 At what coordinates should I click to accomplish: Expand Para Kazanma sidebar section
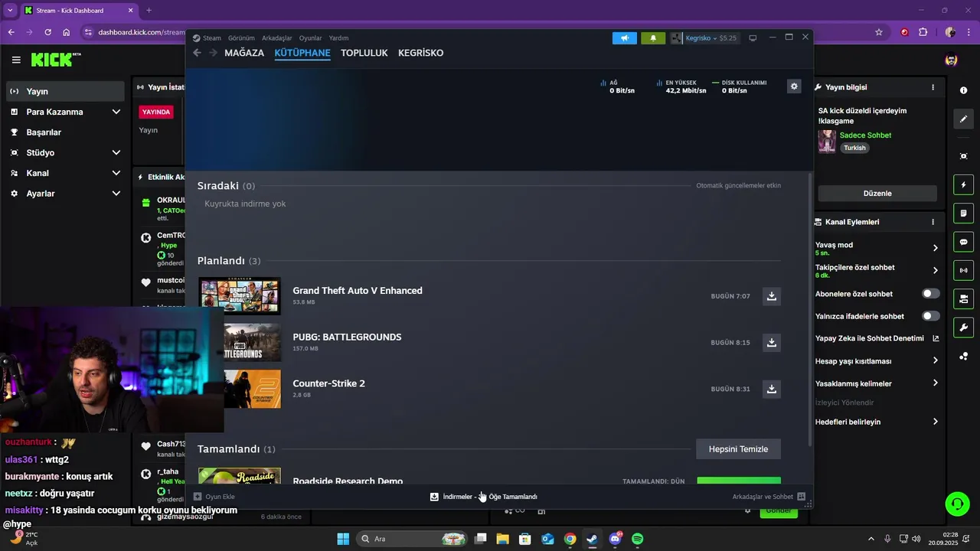click(65, 112)
